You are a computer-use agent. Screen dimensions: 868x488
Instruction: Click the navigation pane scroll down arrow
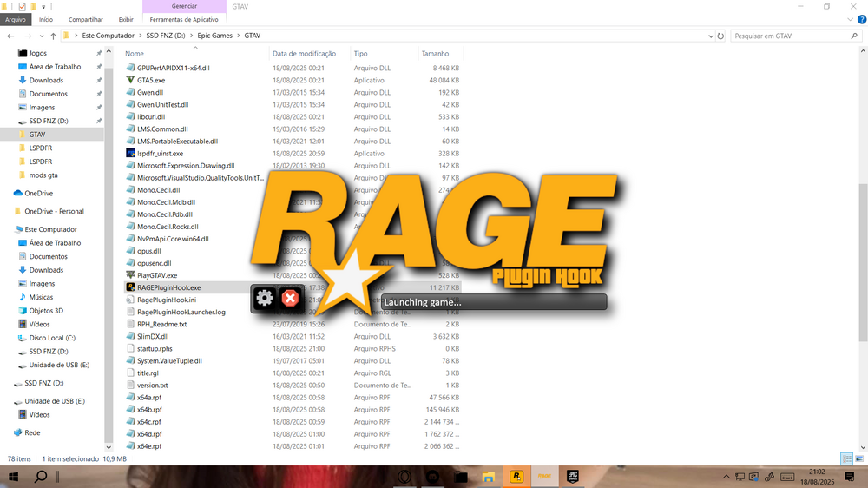click(x=108, y=447)
